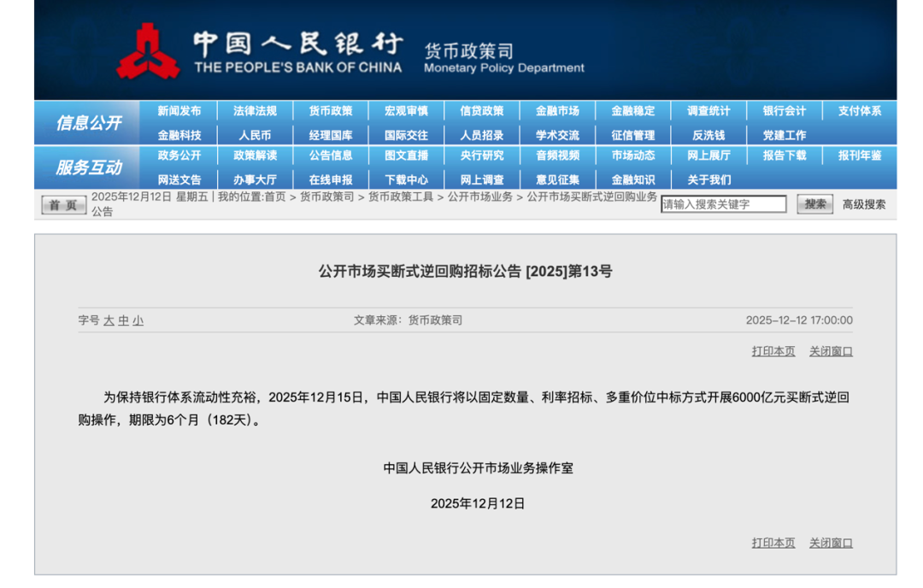This screenshot has width=923, height=588.
Task: Click the 搜索 search button
Action: (814, 204)
